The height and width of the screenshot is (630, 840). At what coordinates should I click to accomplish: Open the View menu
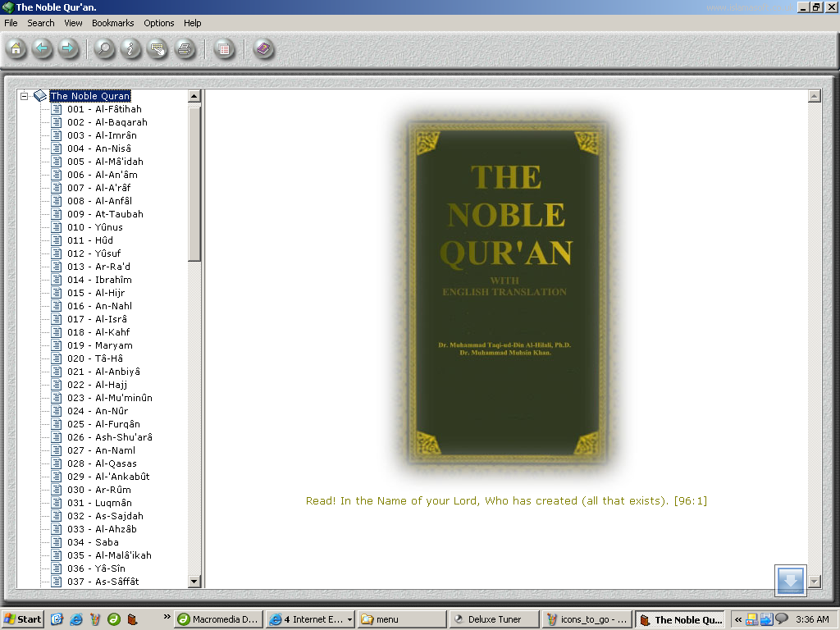(x=73, y=23)
